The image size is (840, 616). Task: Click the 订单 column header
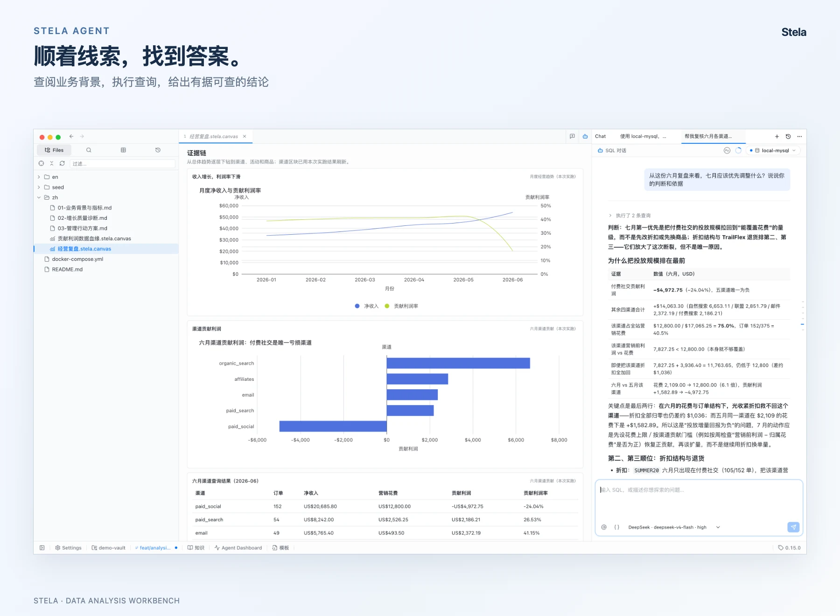(x=278, y=493)
